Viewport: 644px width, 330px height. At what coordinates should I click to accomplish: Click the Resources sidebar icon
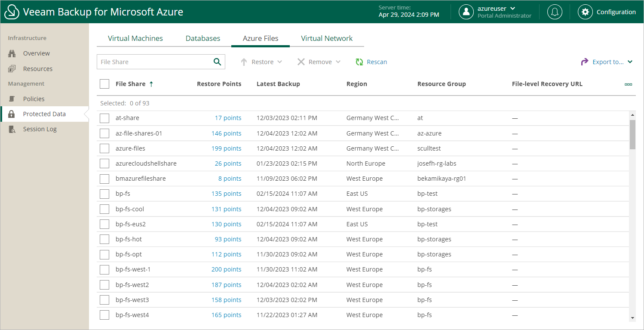tap(12, 69)
